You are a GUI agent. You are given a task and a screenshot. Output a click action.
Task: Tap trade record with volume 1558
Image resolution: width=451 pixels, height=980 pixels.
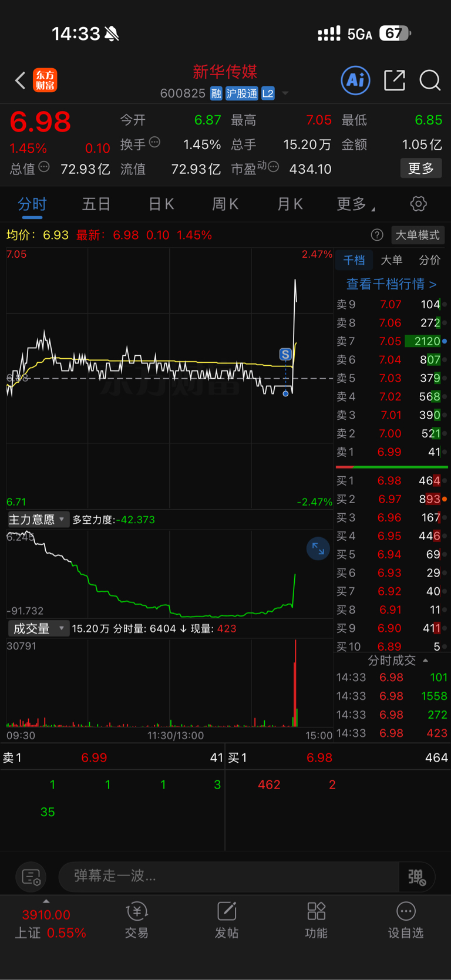coord(392,696)
